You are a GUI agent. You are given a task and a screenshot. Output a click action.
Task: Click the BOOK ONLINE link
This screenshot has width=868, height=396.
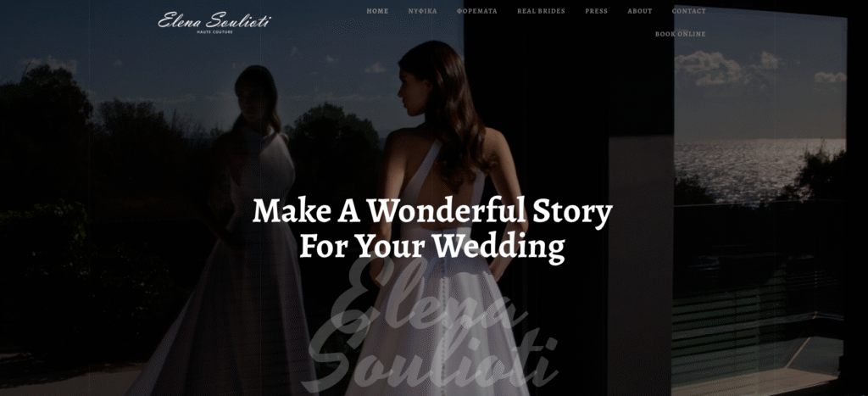(x=681, y=34)
